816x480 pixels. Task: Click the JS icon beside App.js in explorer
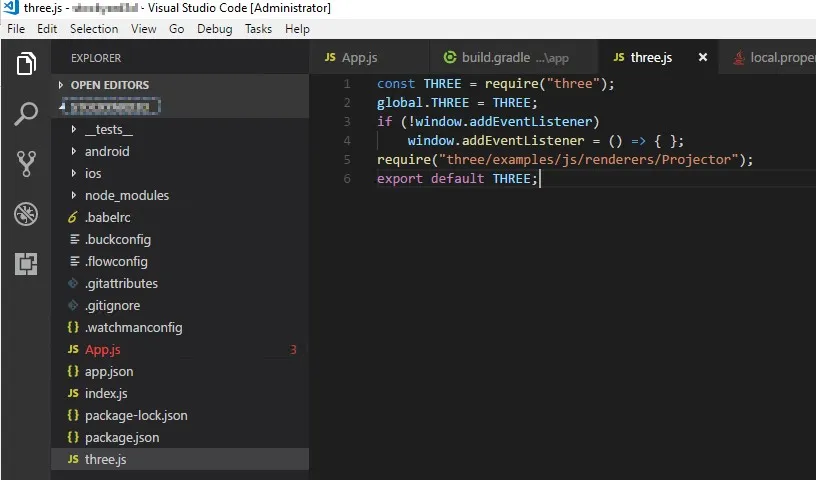[x=73, y=349]
